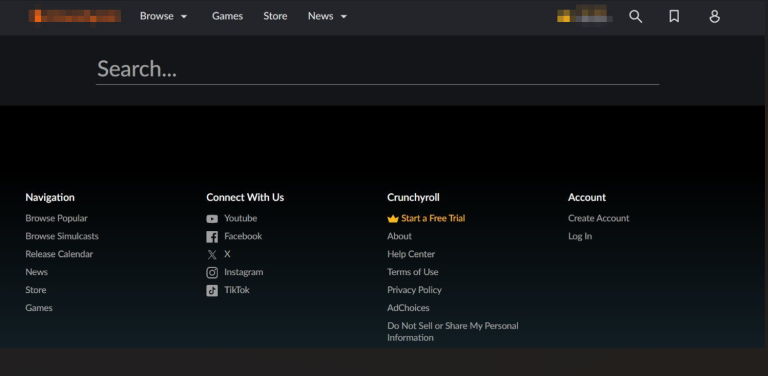
Task: Open the Browse menu label
Action: [157, 16]
